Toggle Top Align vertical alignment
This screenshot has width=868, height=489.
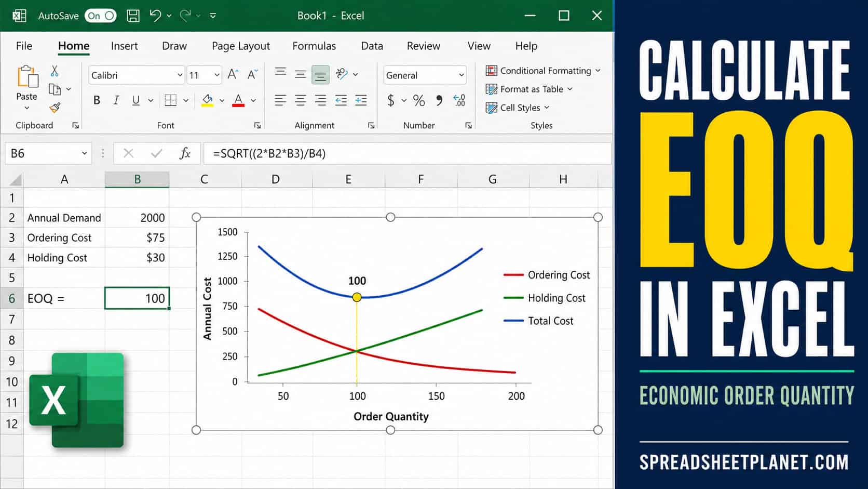[x=280, y=73]
